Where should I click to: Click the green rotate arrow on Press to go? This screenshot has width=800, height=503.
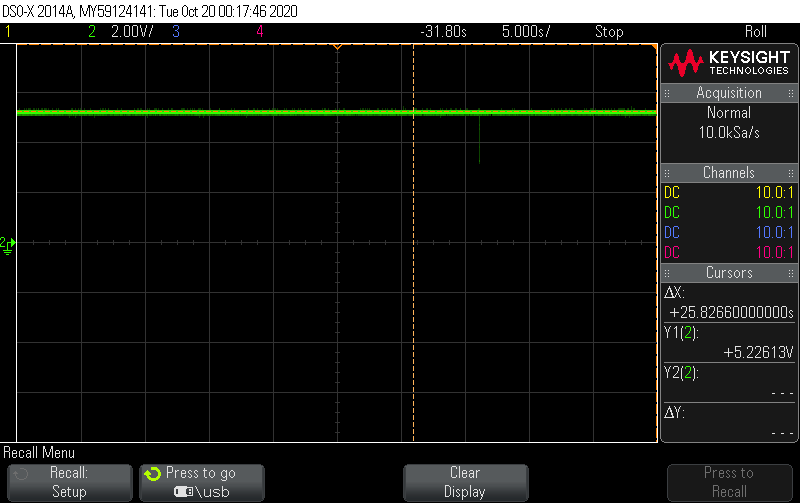152,474
